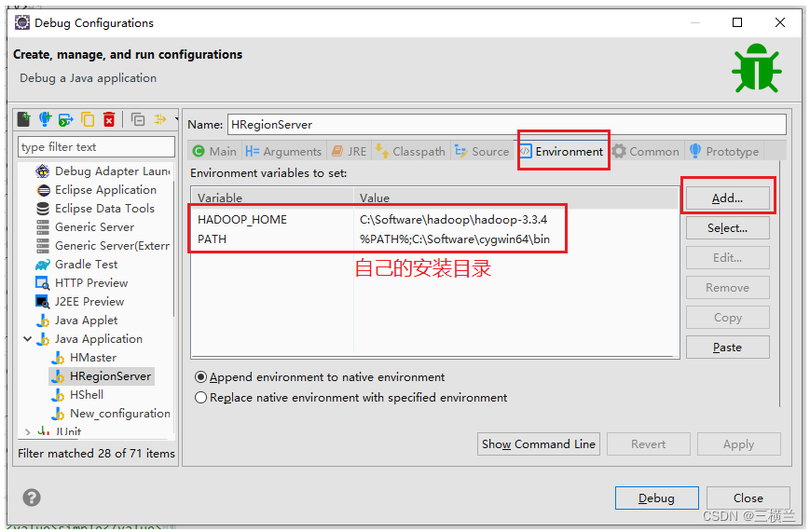Click the type filter text field
This screenshot has width=810, height=532.
(x=96, y=147)
